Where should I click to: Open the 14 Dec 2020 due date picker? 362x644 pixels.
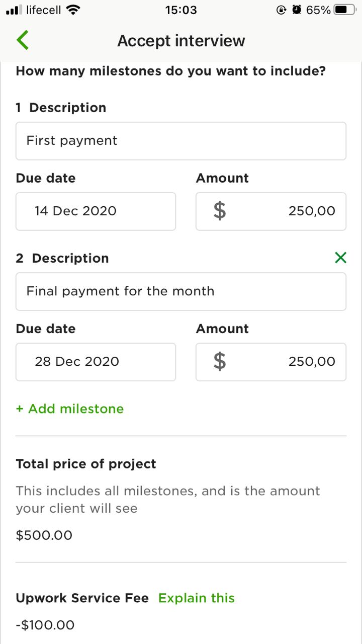click(96, 211)
